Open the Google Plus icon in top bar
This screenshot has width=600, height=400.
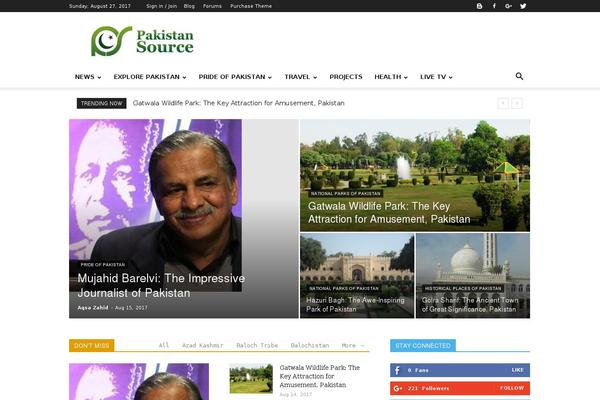[508, 6]
